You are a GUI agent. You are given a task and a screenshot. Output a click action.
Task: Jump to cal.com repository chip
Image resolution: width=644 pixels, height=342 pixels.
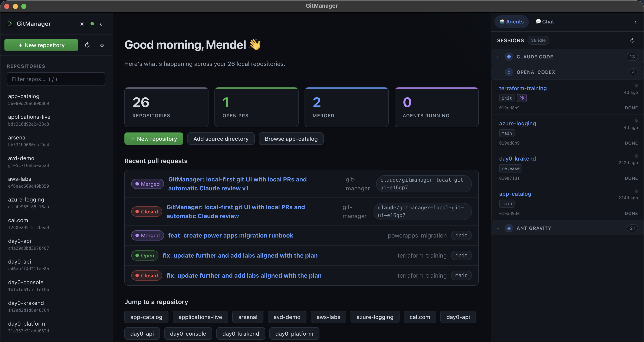(x=420, y=317)
